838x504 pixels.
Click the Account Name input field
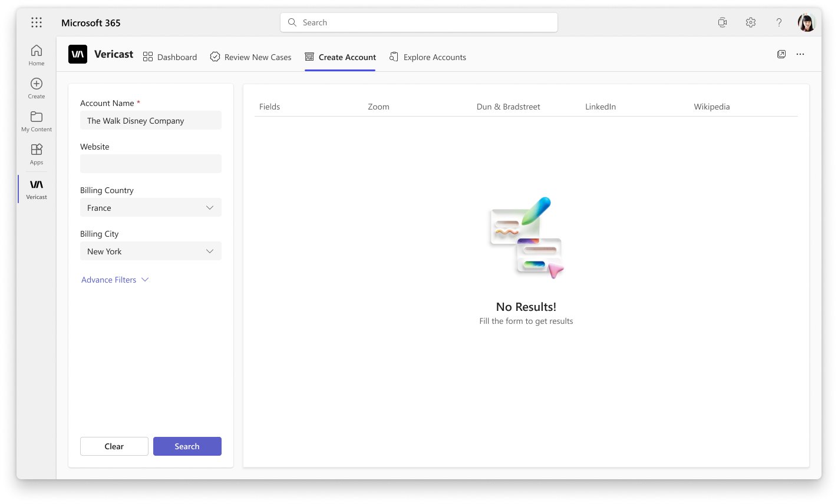[151, 120]
